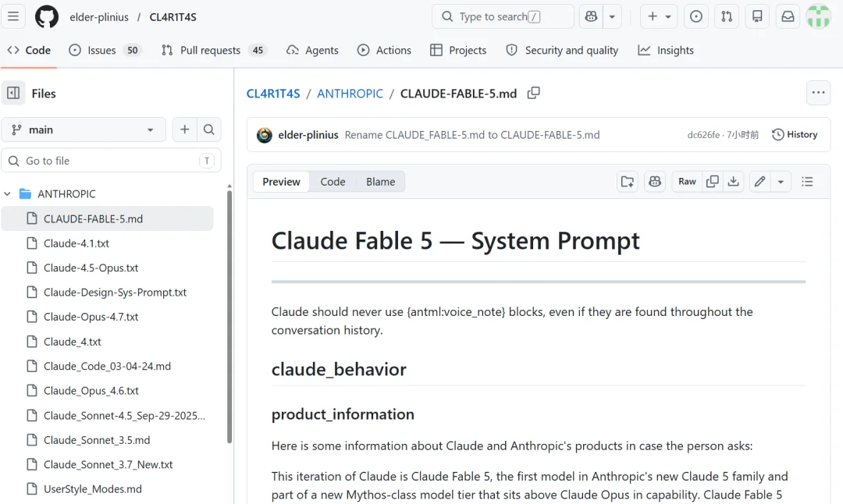Open the Pull requests tab

click(x=213, y=50)
